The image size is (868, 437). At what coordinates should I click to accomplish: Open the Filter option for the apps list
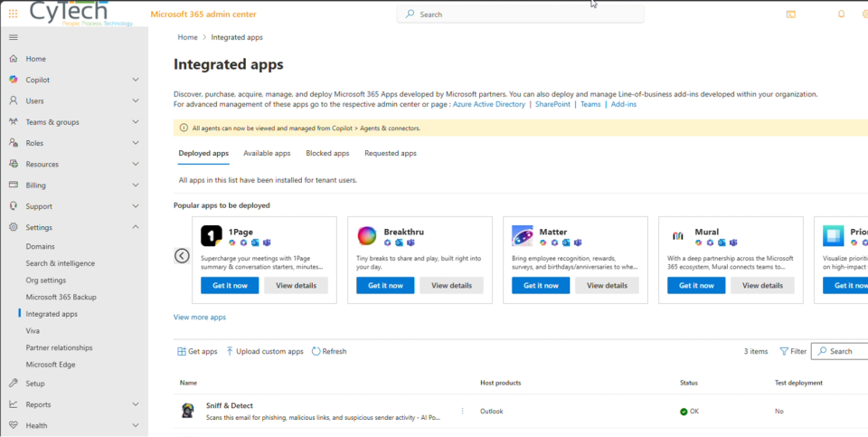point(793,351)
